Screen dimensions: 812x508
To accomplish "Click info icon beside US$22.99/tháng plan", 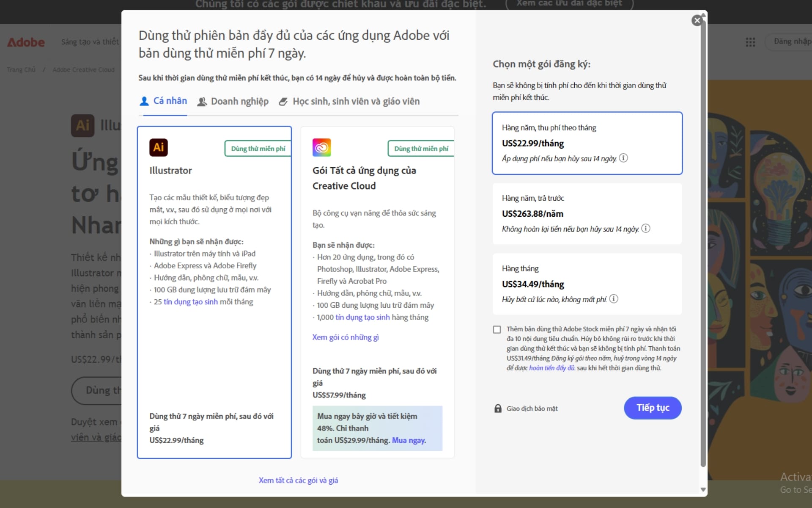I will [x=623, y=158].
